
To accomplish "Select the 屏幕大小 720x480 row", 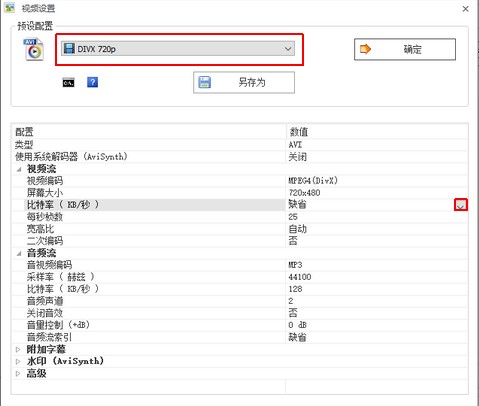I will tap(240, 193).
